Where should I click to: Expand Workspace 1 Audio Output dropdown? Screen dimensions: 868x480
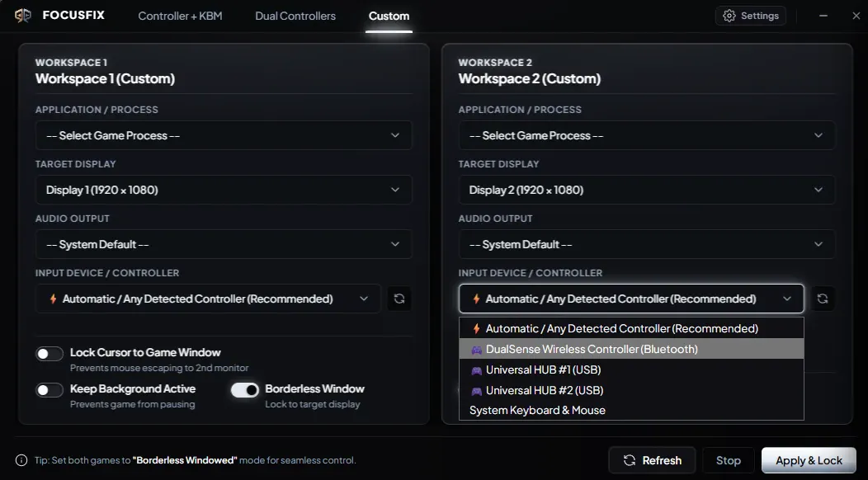click(224, 244)
